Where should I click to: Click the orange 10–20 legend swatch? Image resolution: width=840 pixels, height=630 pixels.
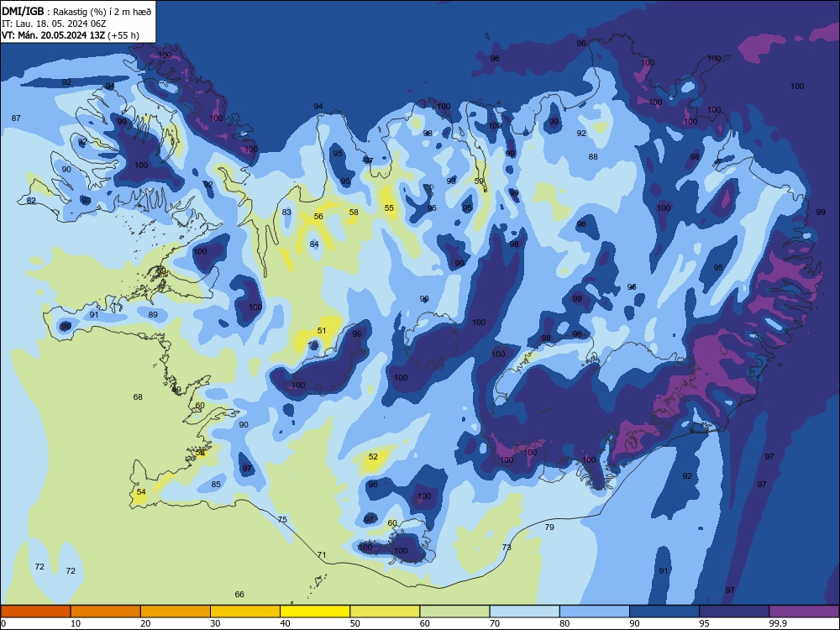coord(106,612)
